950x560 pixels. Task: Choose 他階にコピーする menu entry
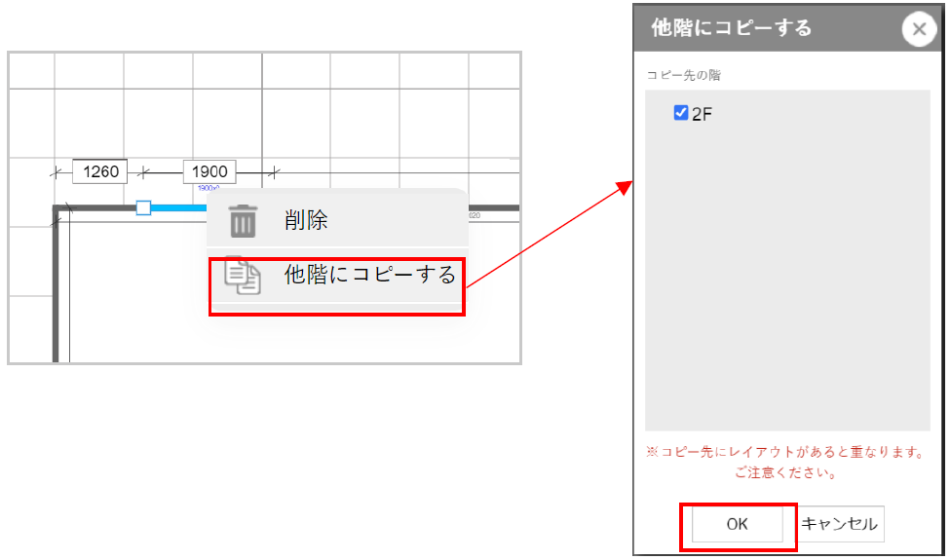click(369, 276)
